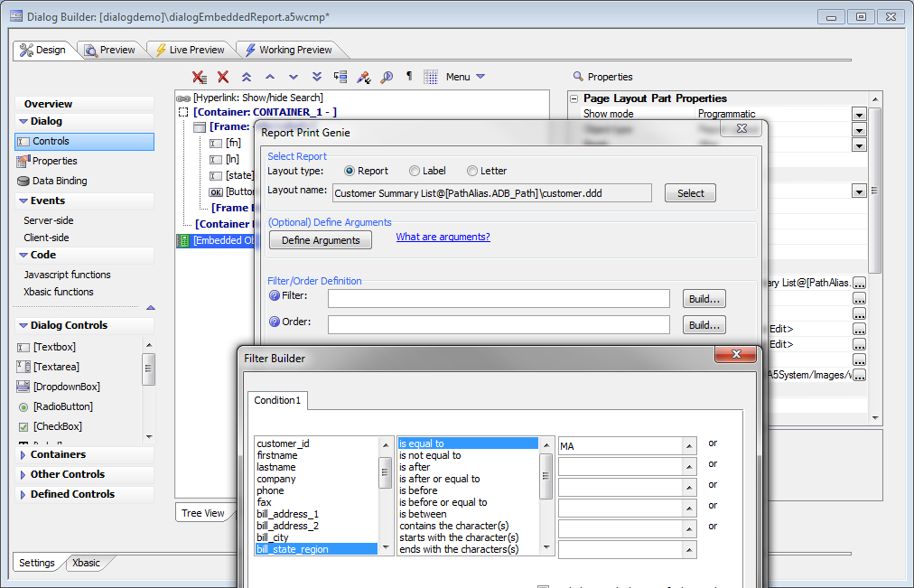Choose 'is not equal to' operator
Viewport: 914px width, 588px height.
(430, 455)
